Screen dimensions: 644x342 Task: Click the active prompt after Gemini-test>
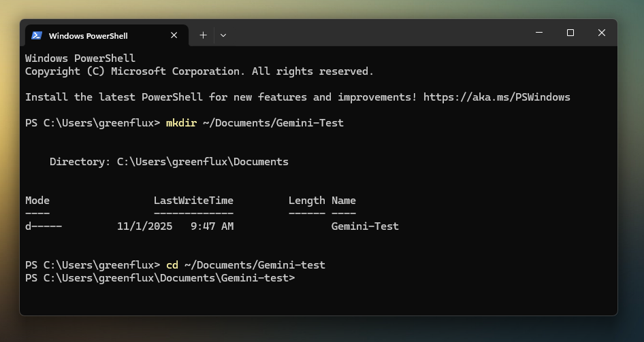(x=304, y=278)
